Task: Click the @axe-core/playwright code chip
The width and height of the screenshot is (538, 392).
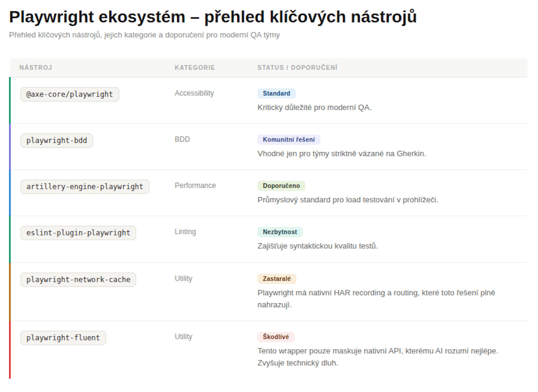Action: coord(70,94)
